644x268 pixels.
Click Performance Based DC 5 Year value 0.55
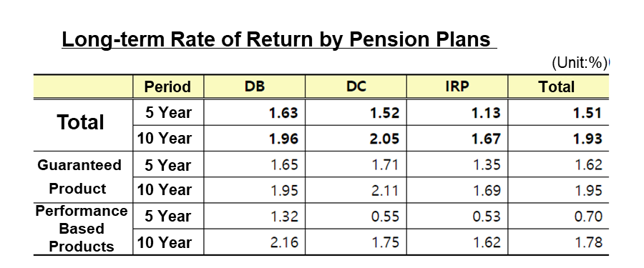(x=384, y=217)
